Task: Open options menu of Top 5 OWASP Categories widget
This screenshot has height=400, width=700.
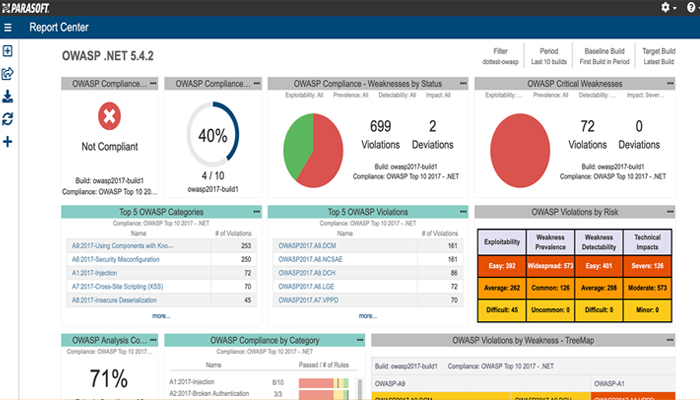Action: pos(256,212)
